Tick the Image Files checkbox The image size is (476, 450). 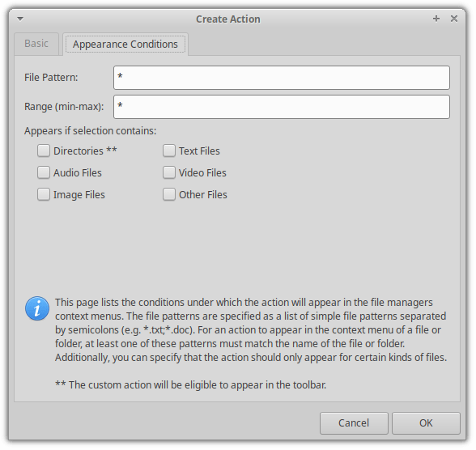[x=44, y=194]
